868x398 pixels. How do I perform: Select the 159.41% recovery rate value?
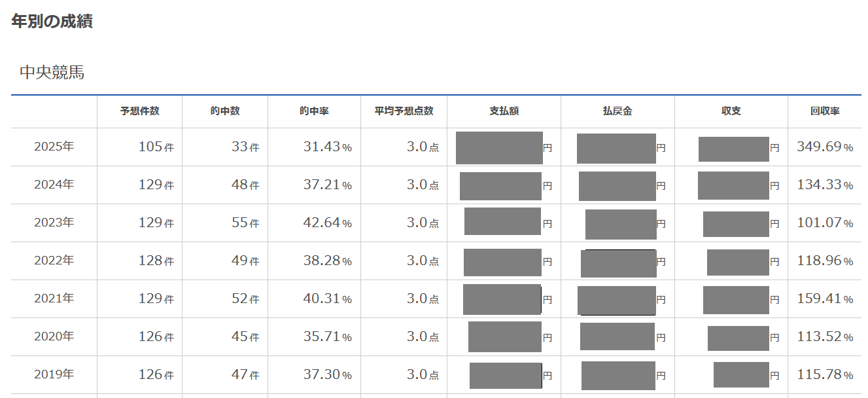pyautogui.click(x=825, y=298)
